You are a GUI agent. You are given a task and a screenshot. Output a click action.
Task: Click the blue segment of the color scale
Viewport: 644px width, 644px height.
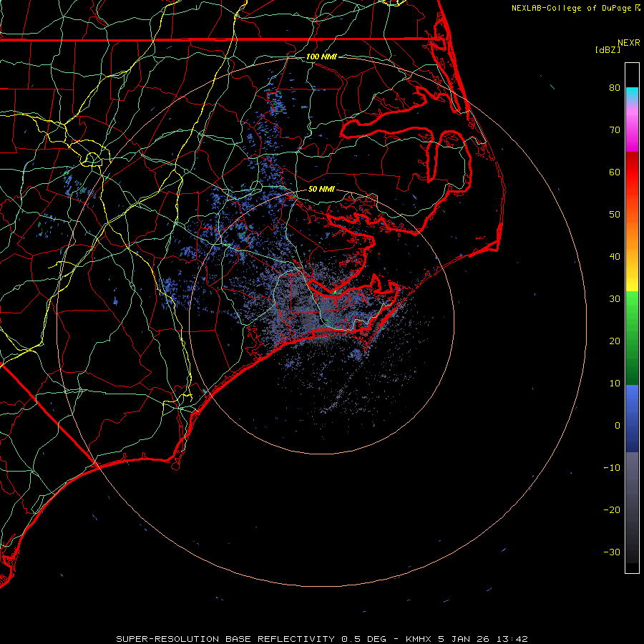pyautogui.click(x=632, y=419)
